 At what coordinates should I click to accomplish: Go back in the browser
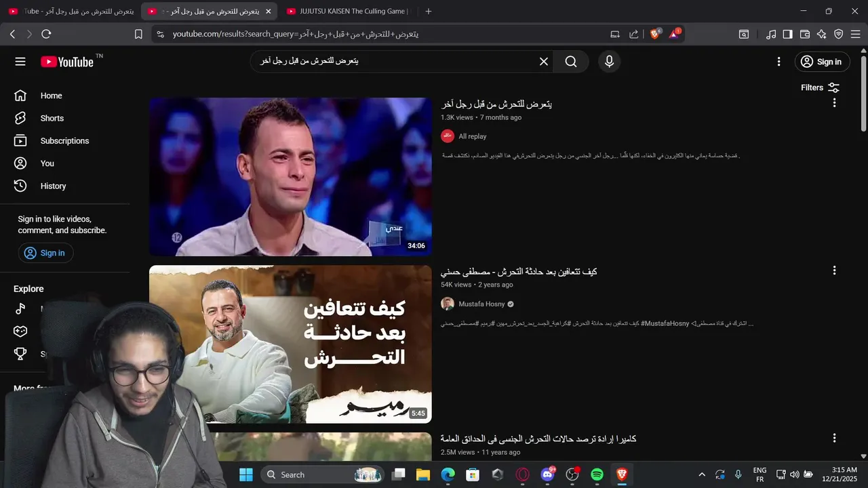12,34
